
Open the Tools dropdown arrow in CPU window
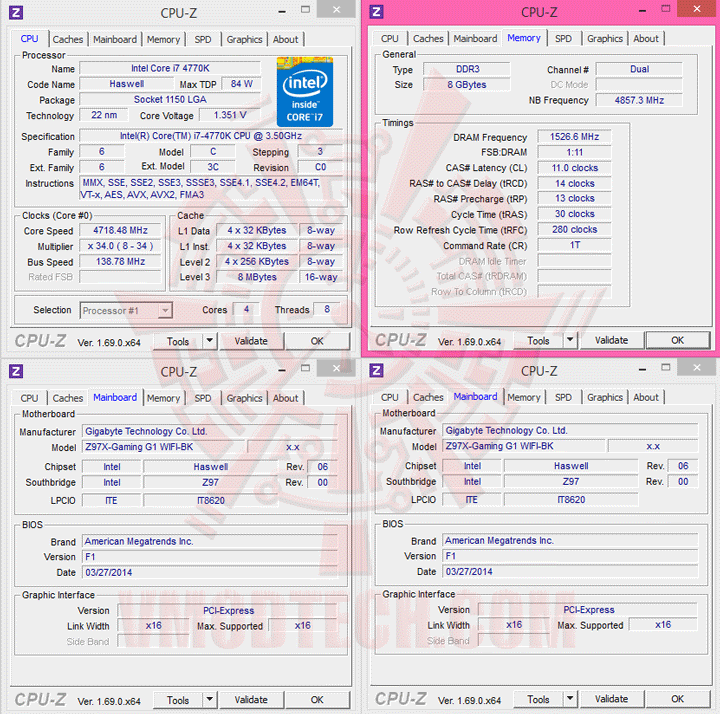(x=209, y=341)
